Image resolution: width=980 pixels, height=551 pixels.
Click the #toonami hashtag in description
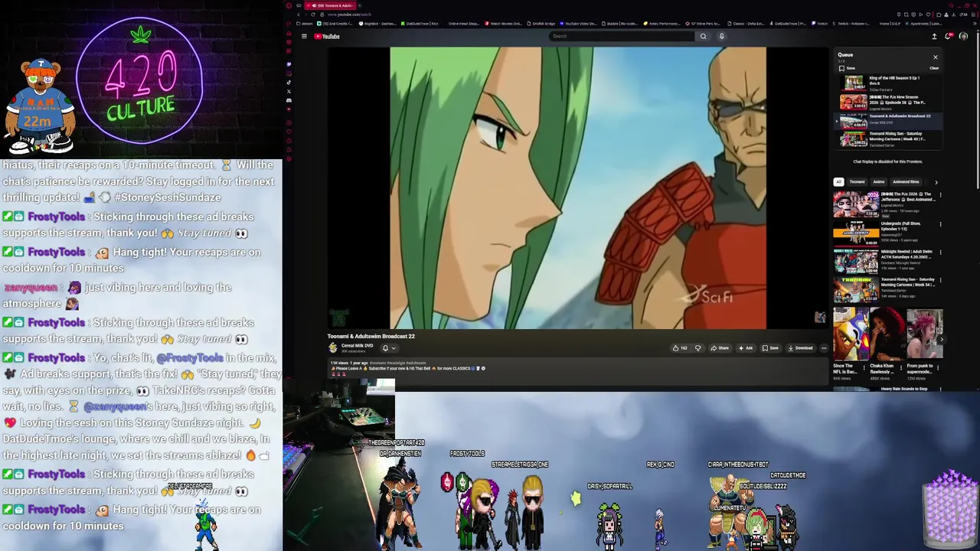(378, 363)
